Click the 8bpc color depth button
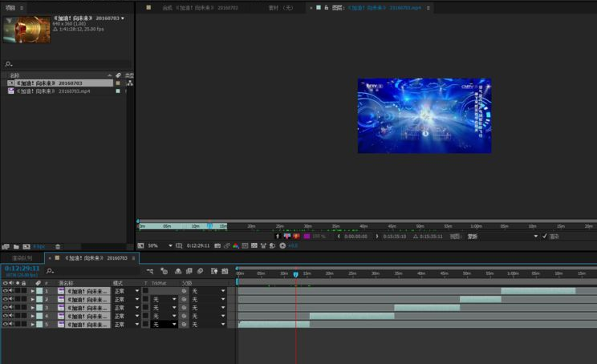597x364 pixels. [x=40, y=246]
